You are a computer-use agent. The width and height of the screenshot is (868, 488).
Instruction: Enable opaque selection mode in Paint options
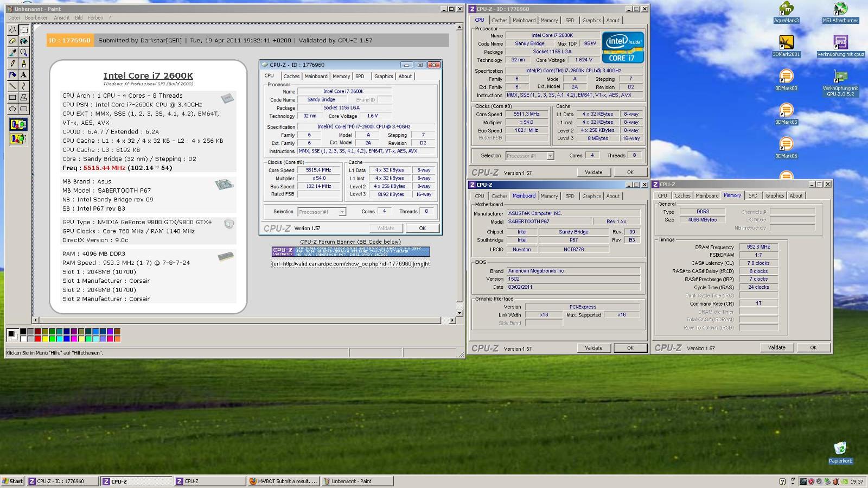click(x=18, y=125)
